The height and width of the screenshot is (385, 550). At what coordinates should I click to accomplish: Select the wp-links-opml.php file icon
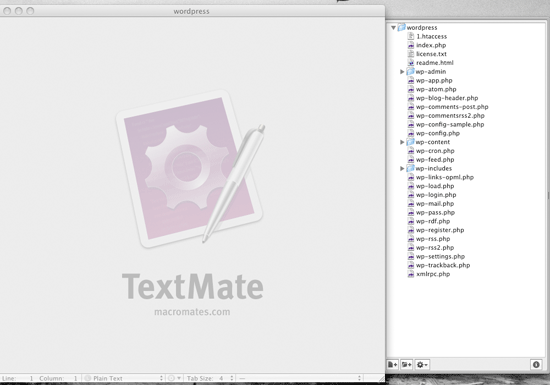[x=411, y=177]
